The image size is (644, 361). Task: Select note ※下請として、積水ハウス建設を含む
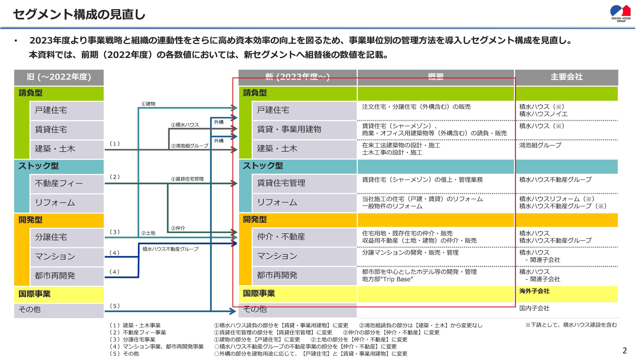(571, 325)
